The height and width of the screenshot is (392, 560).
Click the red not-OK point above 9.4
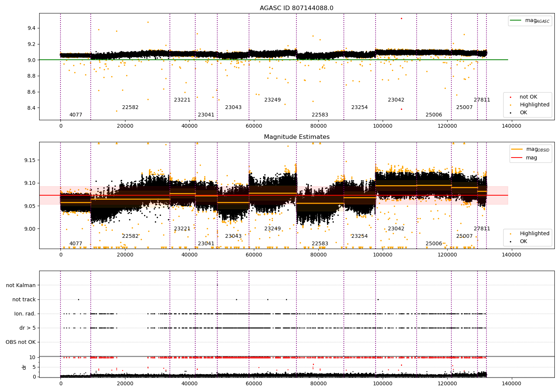click(401, 18)
